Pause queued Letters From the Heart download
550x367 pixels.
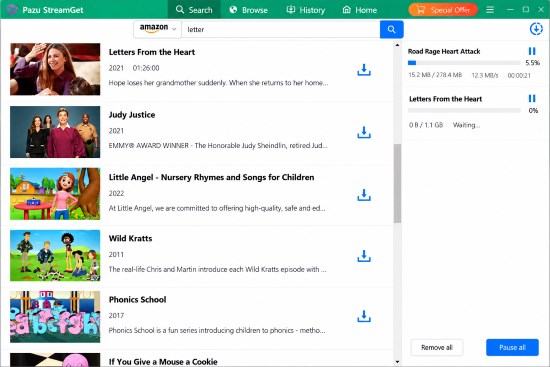coord(532,99)
